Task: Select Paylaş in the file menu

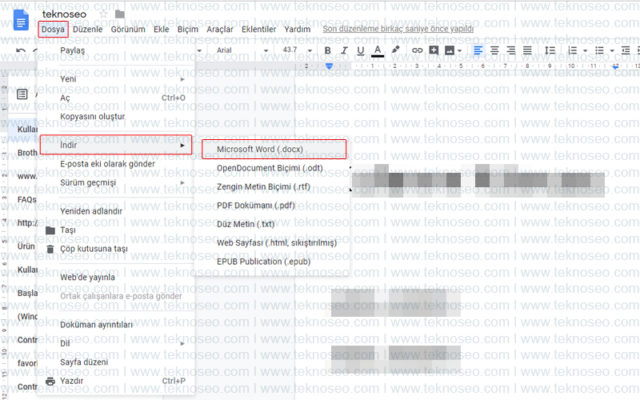Action: click(116, 51)
